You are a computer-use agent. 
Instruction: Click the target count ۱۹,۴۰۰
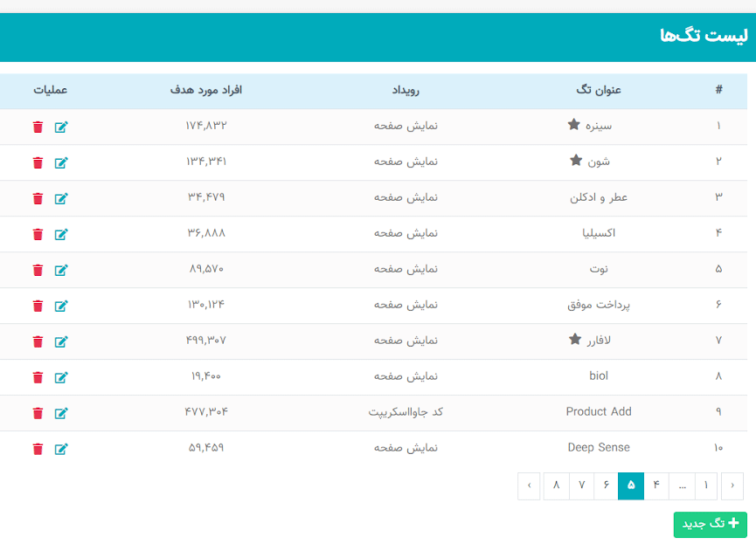tap(206, 375)
